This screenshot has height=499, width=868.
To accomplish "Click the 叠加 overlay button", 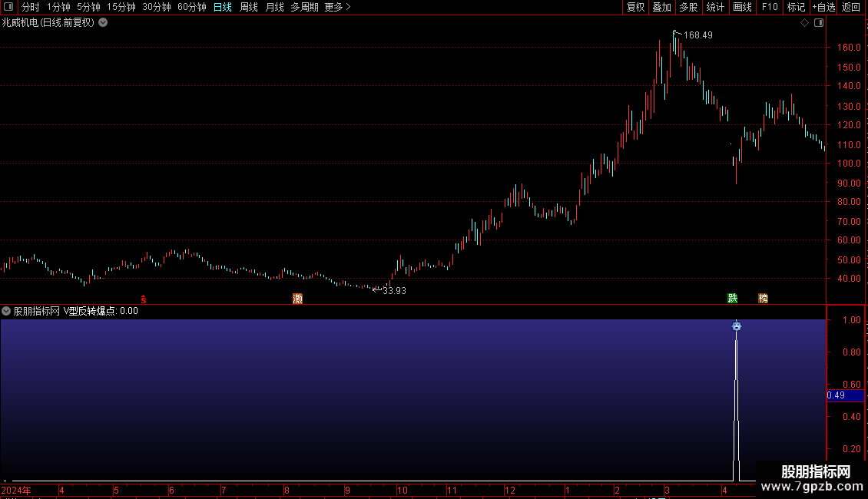I will click(661, 7).
